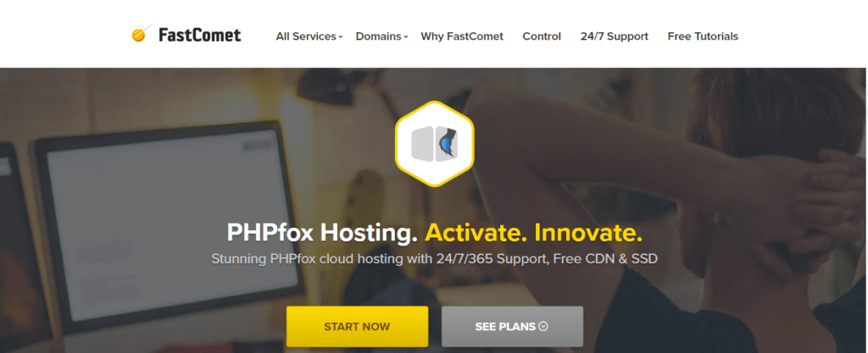Expand the arrow next to Domains
Image resolution: width=868 pixels, height=353 pixels.
[406, 37]
